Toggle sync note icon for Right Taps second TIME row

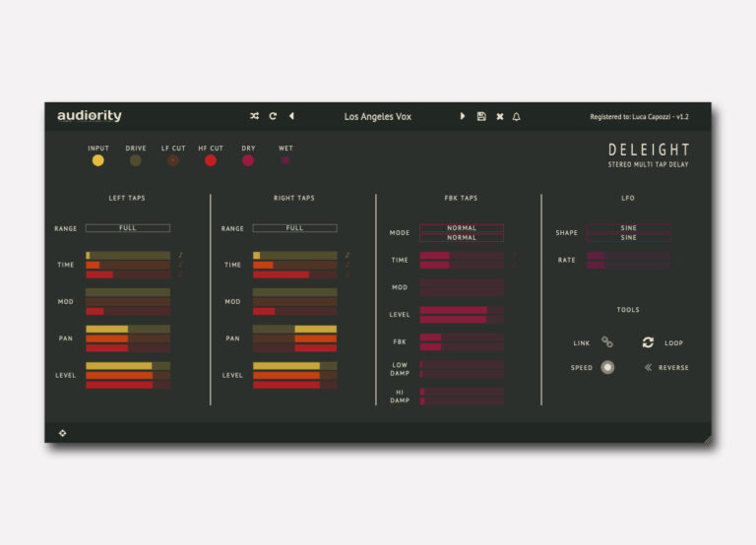(x=347, y=265)
